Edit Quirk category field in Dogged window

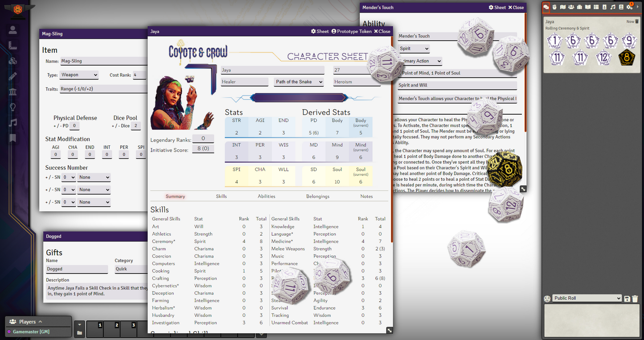tap(131, 269)
